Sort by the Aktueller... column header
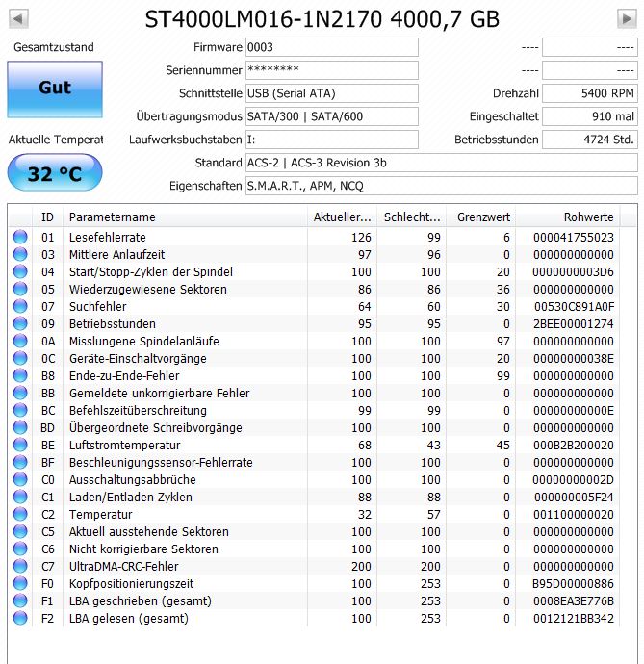Image resolution: width=644 pixels, height=664 pixels. coord(343,217)
